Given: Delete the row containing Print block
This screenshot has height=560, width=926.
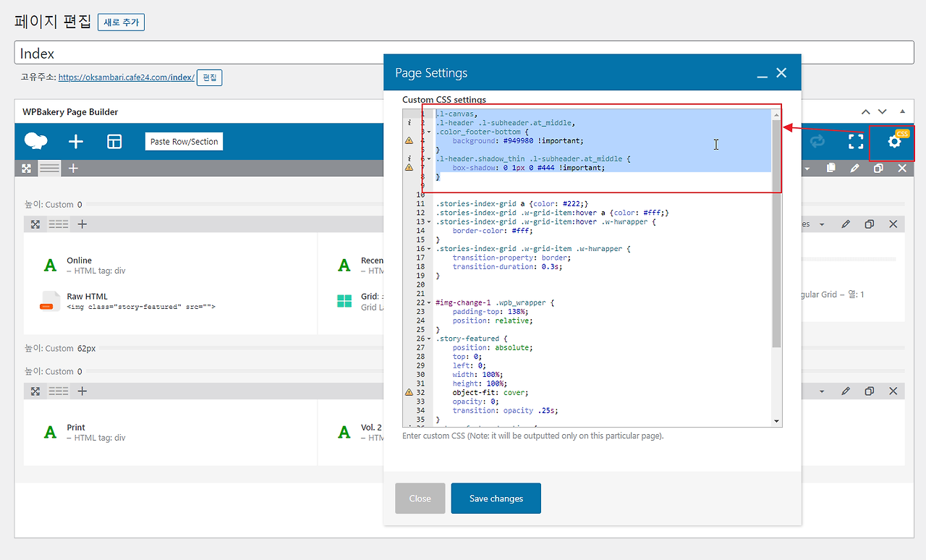Looking at the screenshot, I should pos(893,391).
